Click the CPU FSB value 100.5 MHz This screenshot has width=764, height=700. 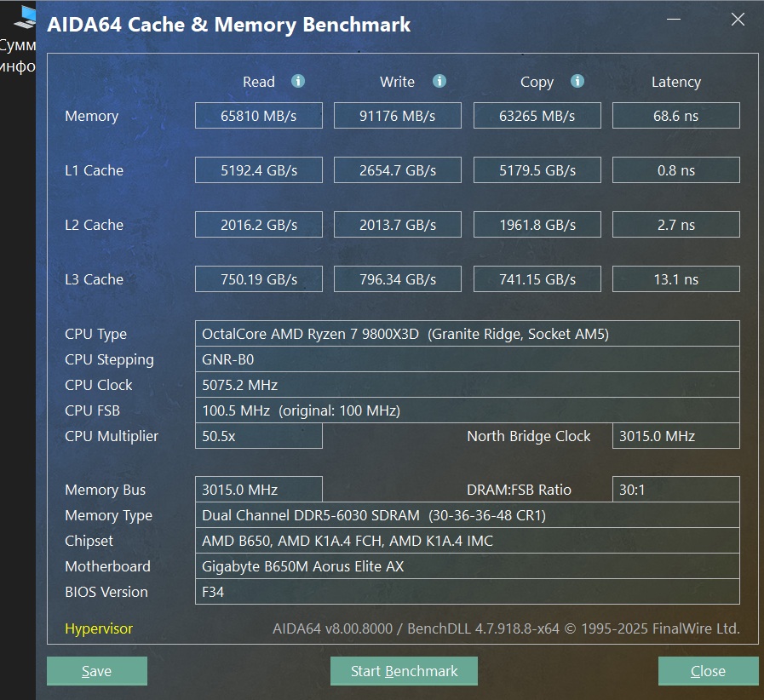coord(468,410)
